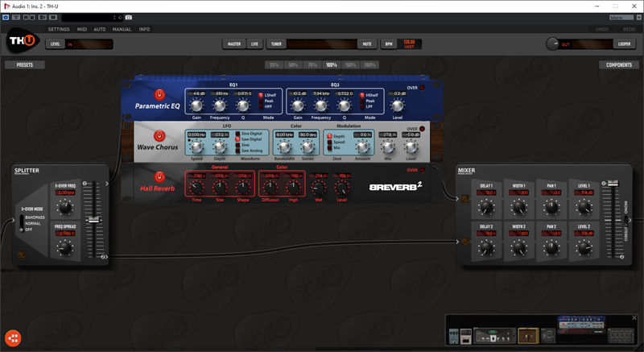Open the orange round menu button bottom-left

[13, 338]
